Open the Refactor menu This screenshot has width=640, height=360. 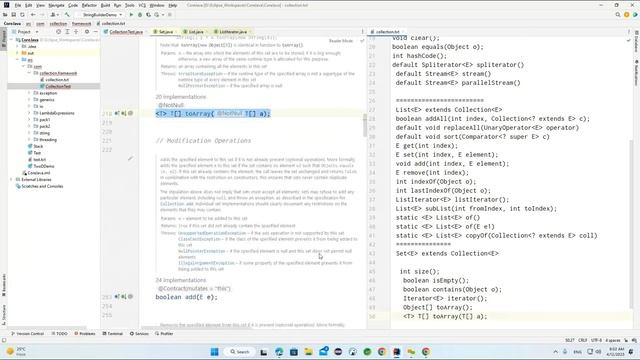pos(89,5)
